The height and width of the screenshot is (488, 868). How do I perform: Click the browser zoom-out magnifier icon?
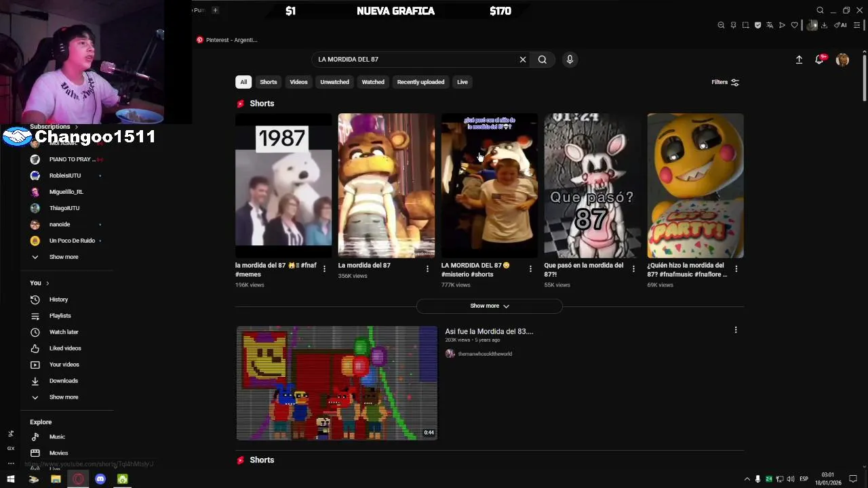(721, 25)
